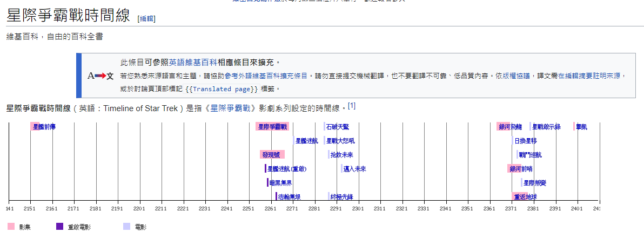Select the 星際爭霸戰 series bar on timeline
644x239 pixels.
pos(272,127)
